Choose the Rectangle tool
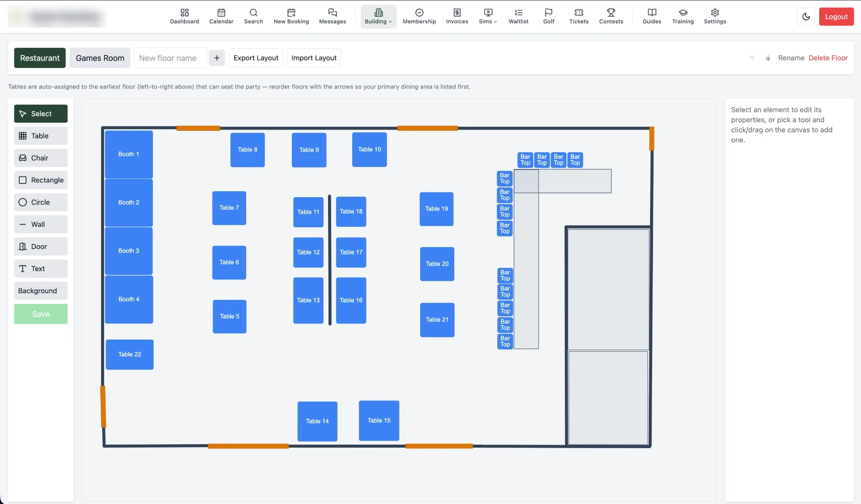The height and width of the screenshot is (504, 861). (41, 180)
